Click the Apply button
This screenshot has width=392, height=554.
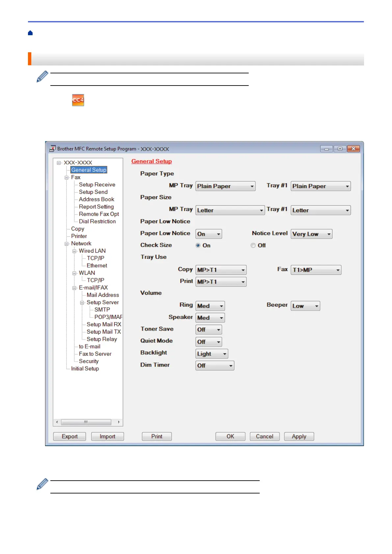(299, 437)
